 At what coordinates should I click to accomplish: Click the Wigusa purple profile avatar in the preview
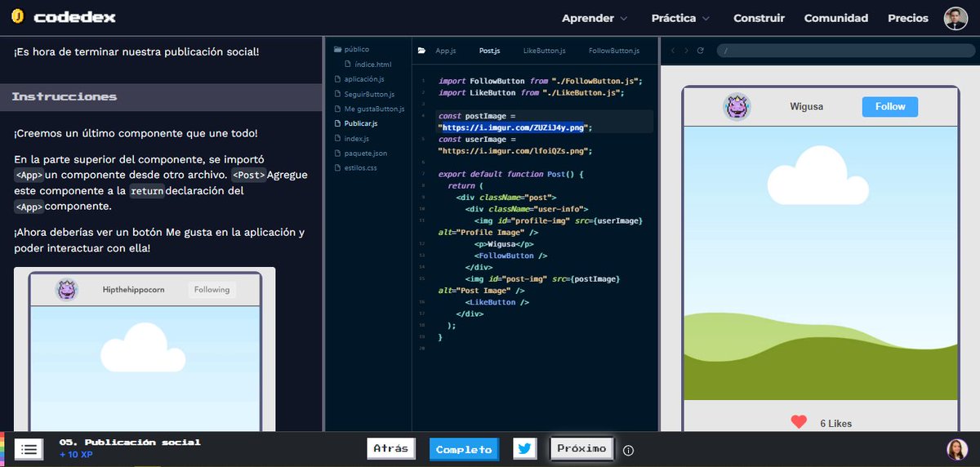click(737, 107)
